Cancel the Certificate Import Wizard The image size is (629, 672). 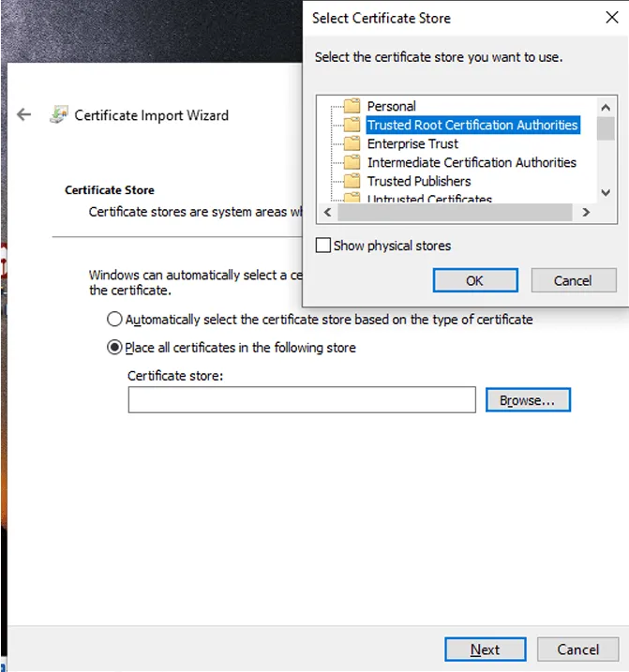(x=578, y=650)
